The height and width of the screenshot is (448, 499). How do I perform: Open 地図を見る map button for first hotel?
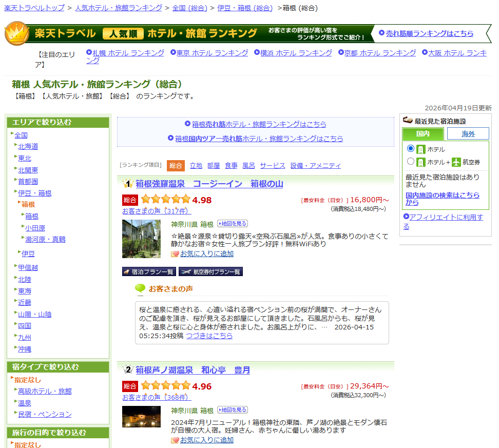tap(233, 224)
